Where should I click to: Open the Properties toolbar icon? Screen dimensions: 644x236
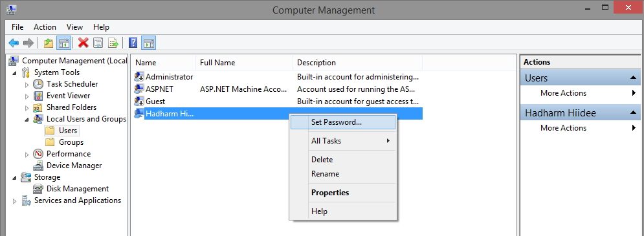coord(98,43)
